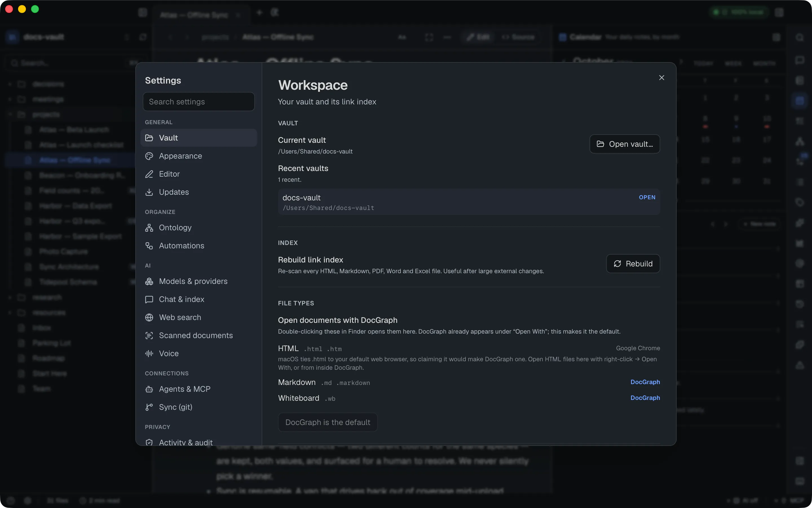Click the scan icon beside Scanned documents
The height and width of the screenshot is (508, 812).
tap(149, 336)
